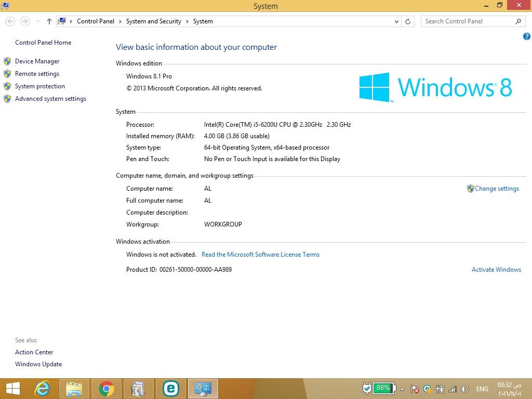This screenshot has width=532, height=399.
Task: Click Activate Windows link
Action: (496, 270)
